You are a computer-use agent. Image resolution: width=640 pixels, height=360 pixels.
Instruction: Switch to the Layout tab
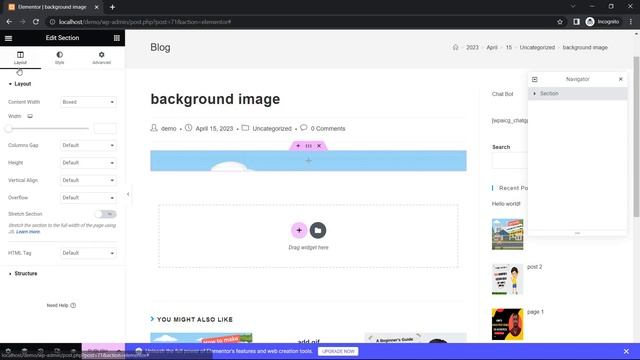tap(20, 58)
